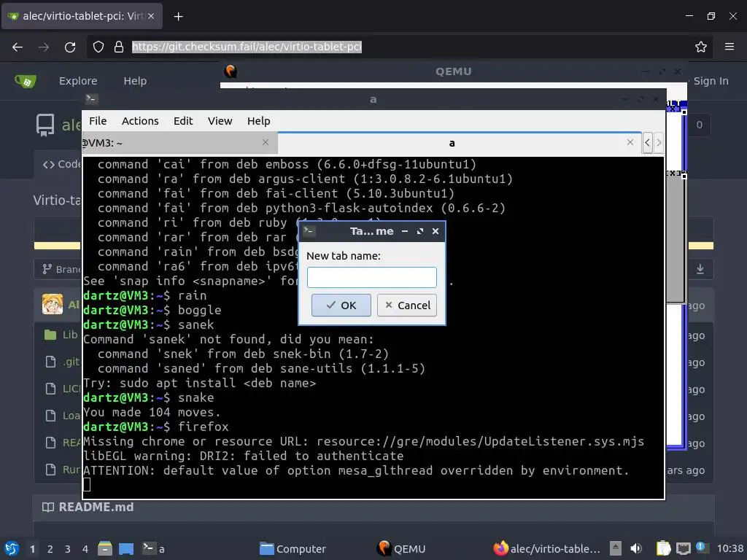Click the padlock site security icon

119,47
